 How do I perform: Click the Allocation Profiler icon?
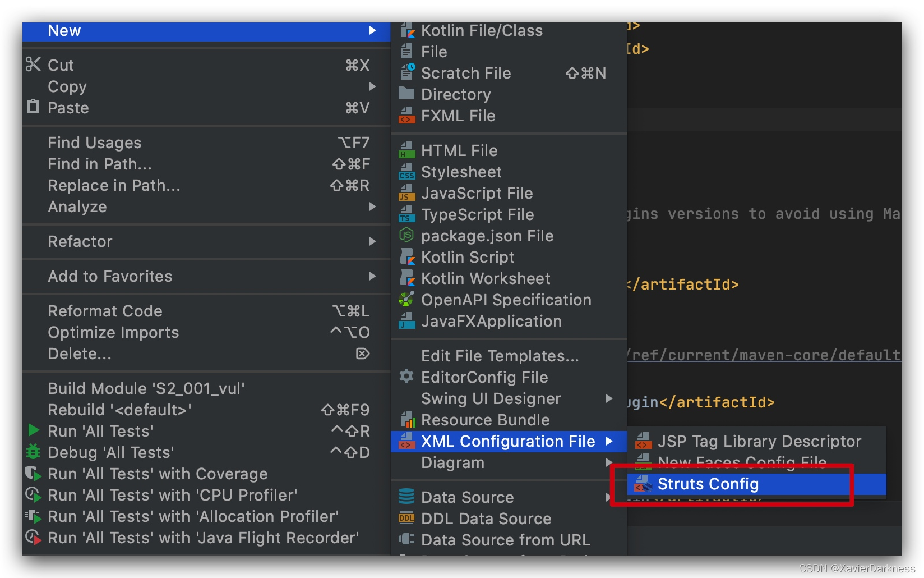pyautogui.click(x=33, y=516)
